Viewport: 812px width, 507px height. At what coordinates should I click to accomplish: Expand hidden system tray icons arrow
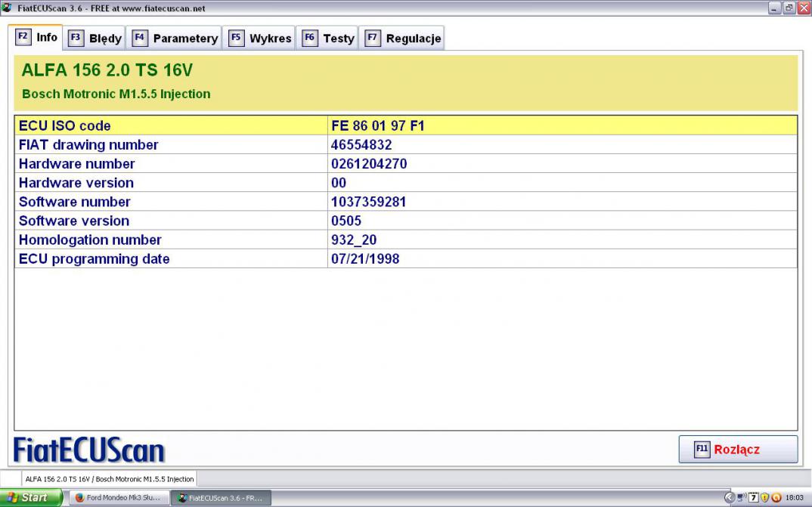pyautogui.click(x=729, y=498)
